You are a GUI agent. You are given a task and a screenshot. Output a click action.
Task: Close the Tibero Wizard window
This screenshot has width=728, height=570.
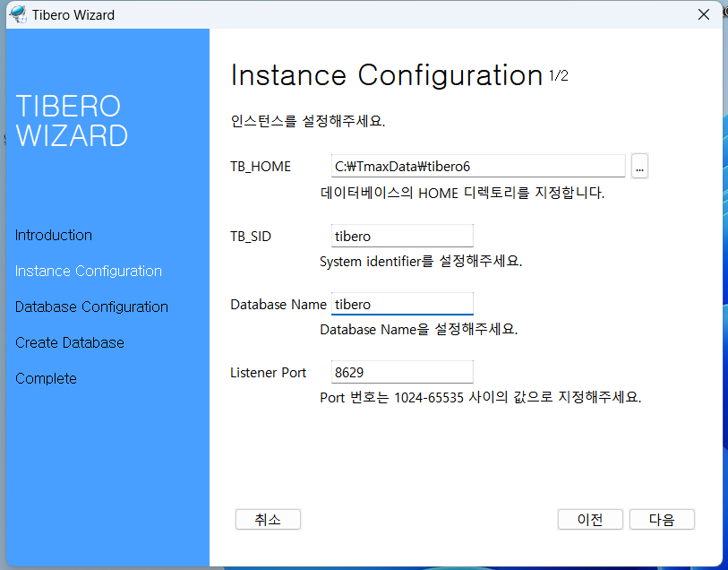704,14
